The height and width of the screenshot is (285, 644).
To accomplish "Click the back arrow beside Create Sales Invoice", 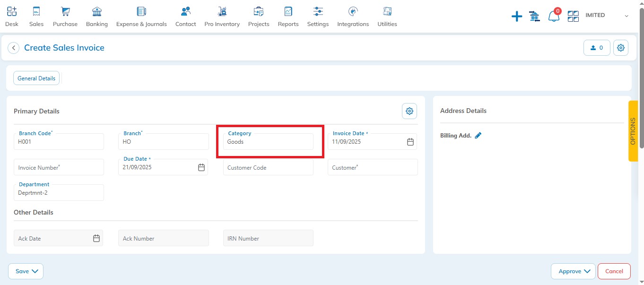I will (x=14, y=48).
